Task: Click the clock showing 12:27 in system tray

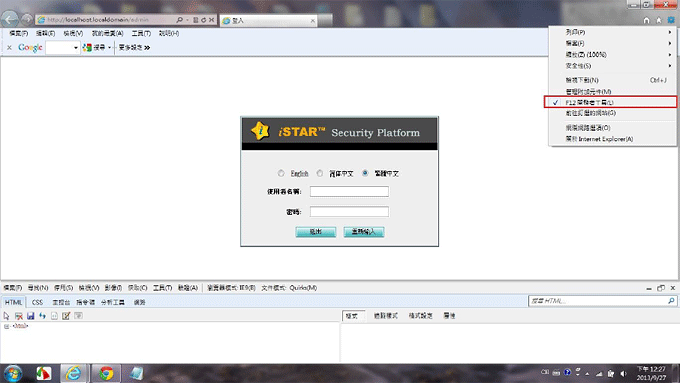Action: (x=651, y=373)
